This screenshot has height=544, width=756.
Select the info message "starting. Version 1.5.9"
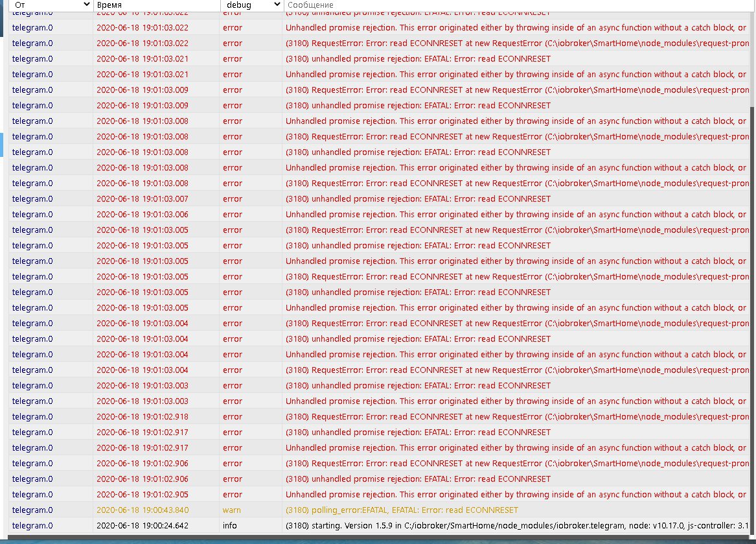(517, 526)
